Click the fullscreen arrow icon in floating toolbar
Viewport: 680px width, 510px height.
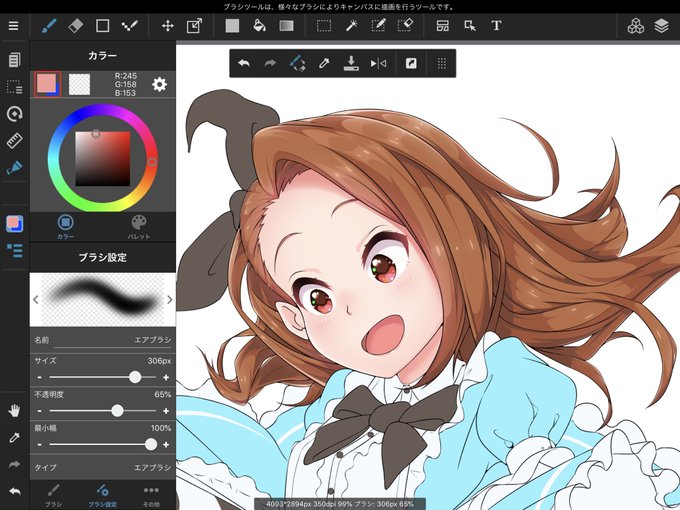411,64
